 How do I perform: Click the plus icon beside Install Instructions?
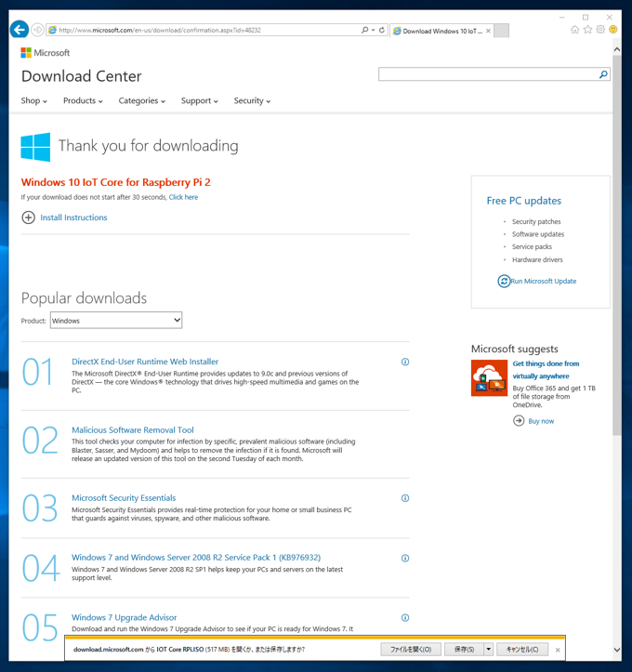click(28, 217)
